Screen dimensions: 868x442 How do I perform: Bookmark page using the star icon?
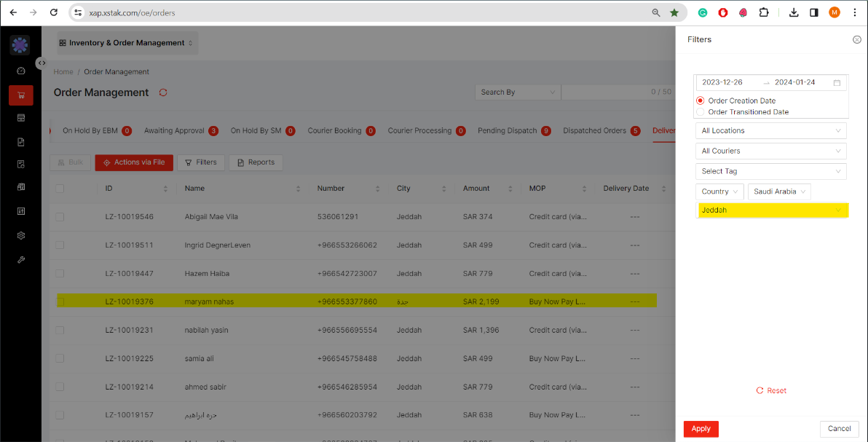pos(674,12)
